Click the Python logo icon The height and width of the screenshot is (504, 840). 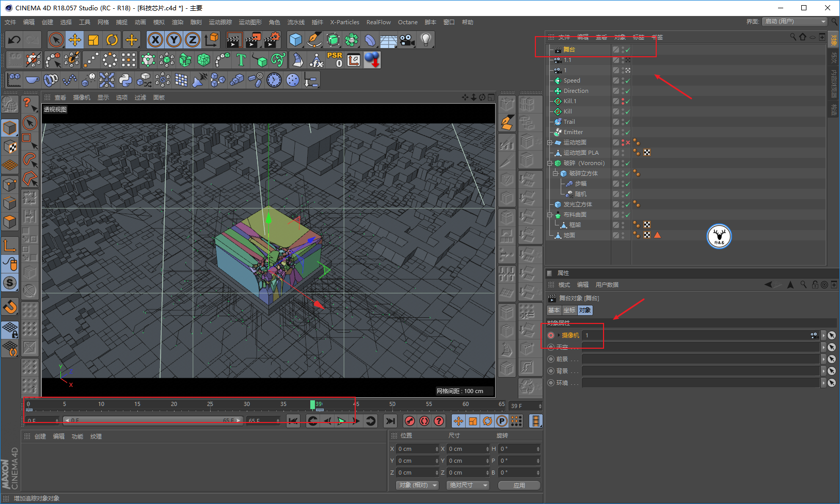125,80
